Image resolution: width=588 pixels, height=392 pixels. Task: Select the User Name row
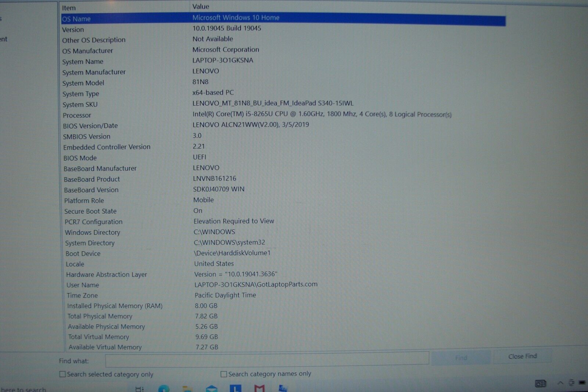pyautogui.click(x=283, y=285)
